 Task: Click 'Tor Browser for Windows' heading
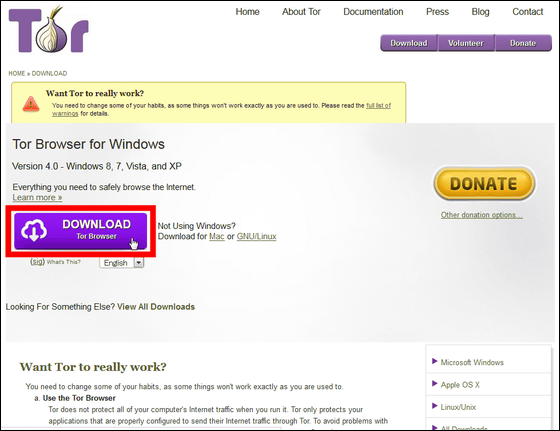coord(89,144)
